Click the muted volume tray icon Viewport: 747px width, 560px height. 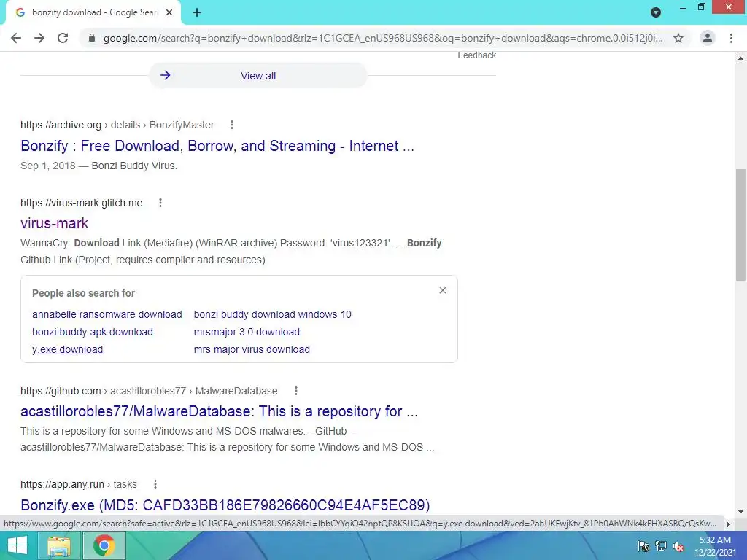tap(678, 546)
